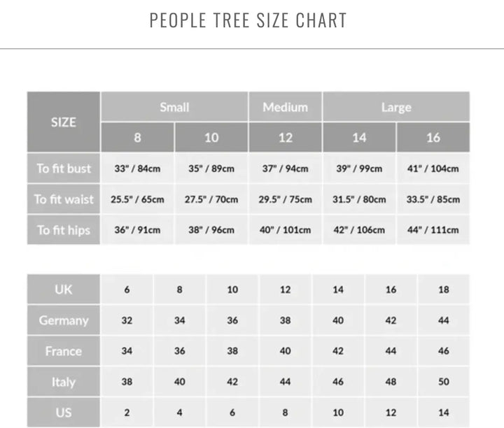
Task: Click the Germany row label
Action: click(64, 320)
